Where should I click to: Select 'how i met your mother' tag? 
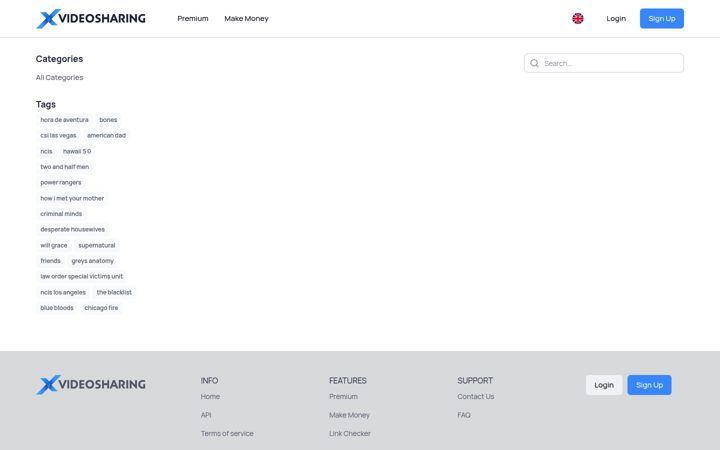[x=72, y=198]
